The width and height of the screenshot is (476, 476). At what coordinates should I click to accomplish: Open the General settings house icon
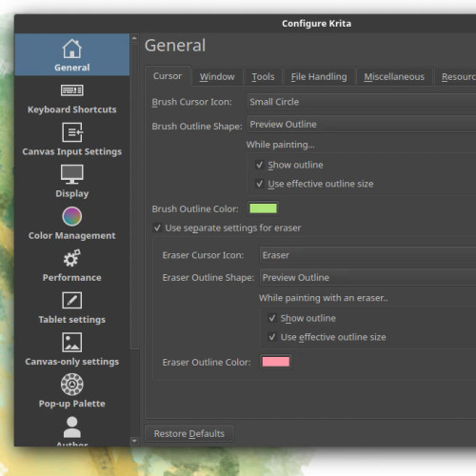click(x=72, y=49)
